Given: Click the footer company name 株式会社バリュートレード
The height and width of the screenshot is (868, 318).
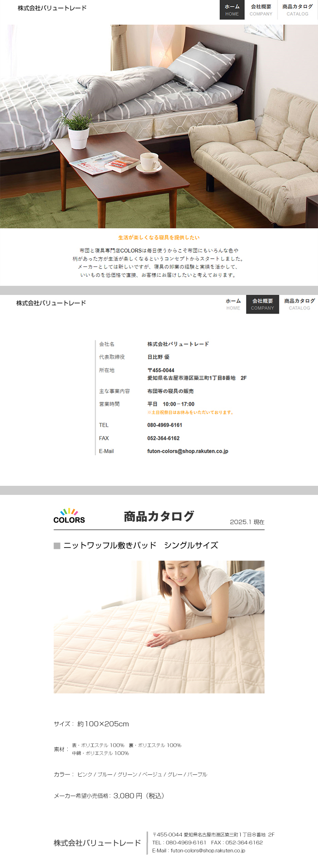Looking at the screenshot, I should coord(97,843).
